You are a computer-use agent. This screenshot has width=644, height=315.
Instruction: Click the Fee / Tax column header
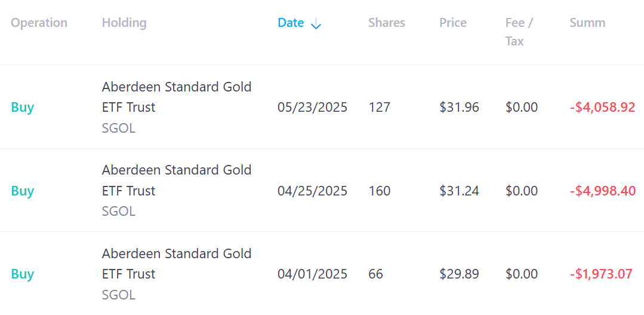(519, 32)
